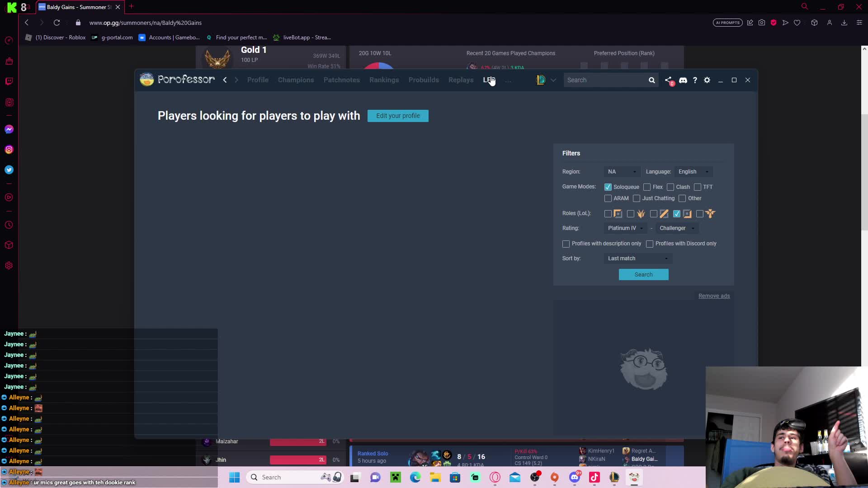Switch to the Champions tab
The height and width of the screenshot is (488, 868).
(296, 80)
